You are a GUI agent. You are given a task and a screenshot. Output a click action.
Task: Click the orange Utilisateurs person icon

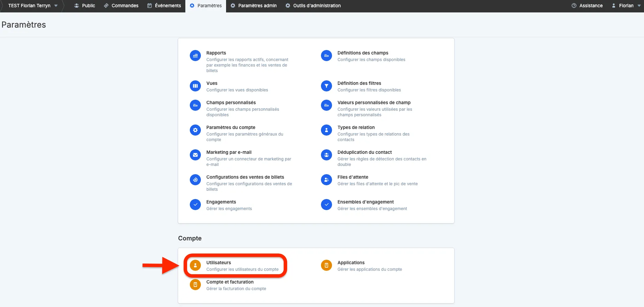(x=195, y=265)
